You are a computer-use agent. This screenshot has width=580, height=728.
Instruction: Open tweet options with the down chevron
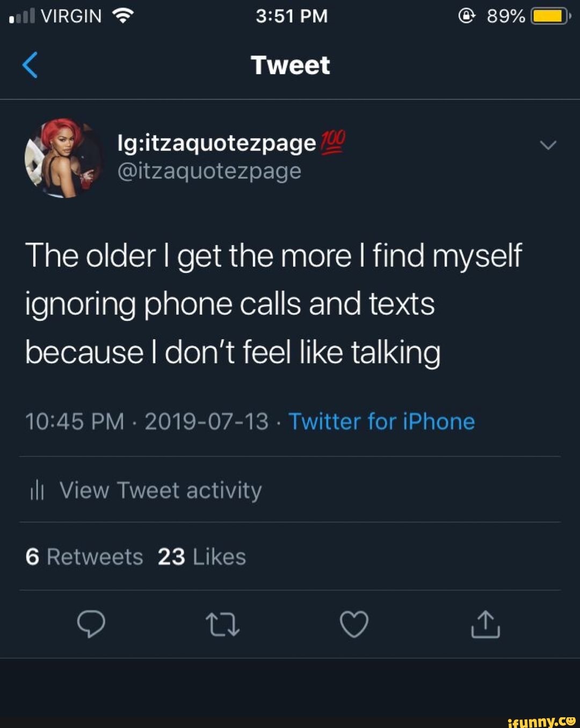(547, 144)
